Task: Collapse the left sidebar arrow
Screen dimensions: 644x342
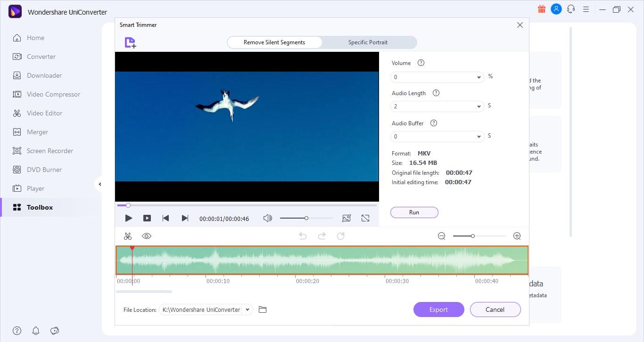Action: [x=100, y=184]
